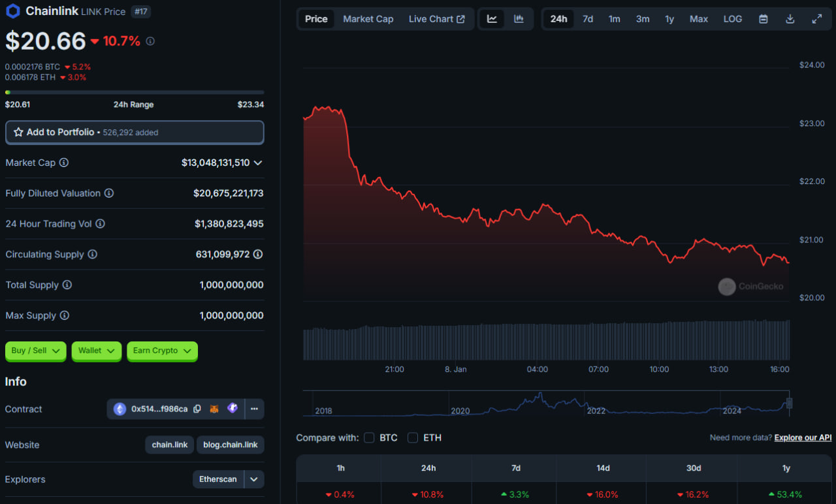The width and height of the screenshot is (836, 504).
Task: Expand the Market Cap value chevron
Action: tap(258, 163)
